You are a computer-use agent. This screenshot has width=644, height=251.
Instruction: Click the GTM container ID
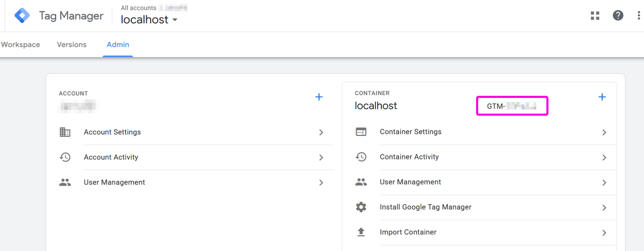click(512, 106)
